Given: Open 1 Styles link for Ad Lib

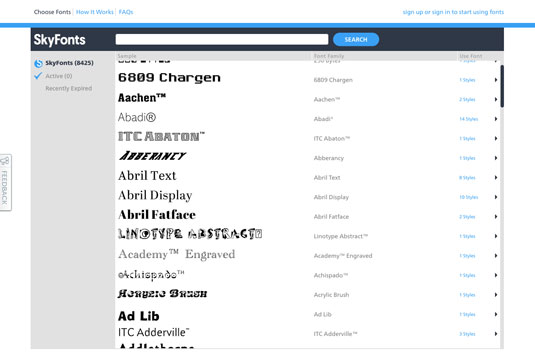Looking at the screenshot, I should [x=467, y=315].
